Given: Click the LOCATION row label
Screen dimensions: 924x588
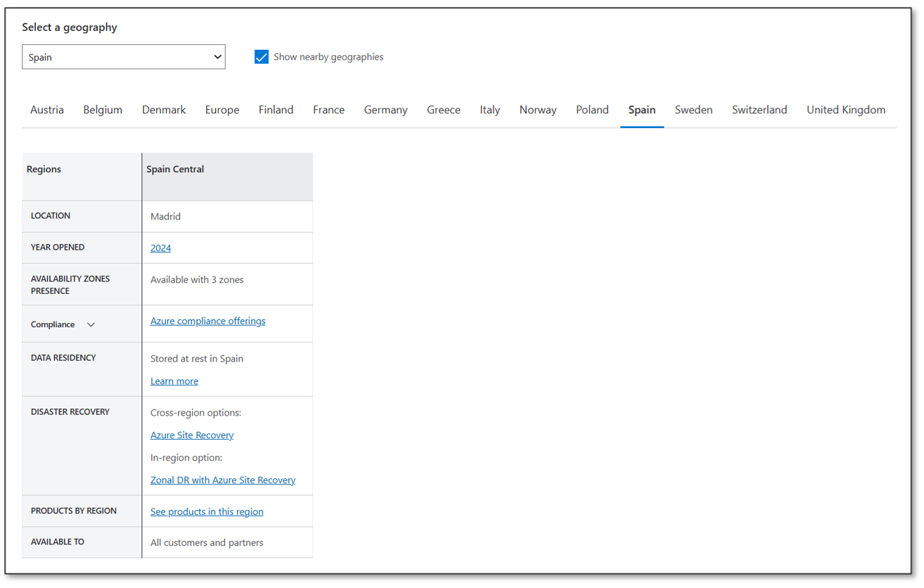Looking at the screenshot, I should 51,216.
